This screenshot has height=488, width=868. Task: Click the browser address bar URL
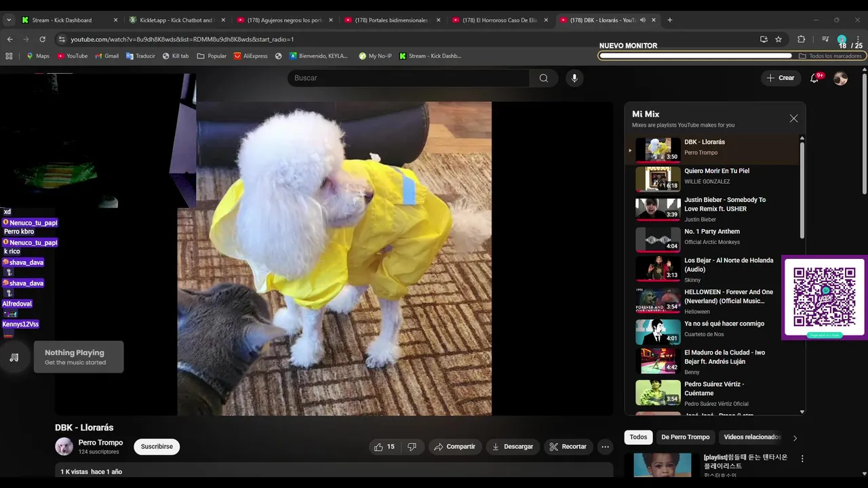(x=182, y=39)
